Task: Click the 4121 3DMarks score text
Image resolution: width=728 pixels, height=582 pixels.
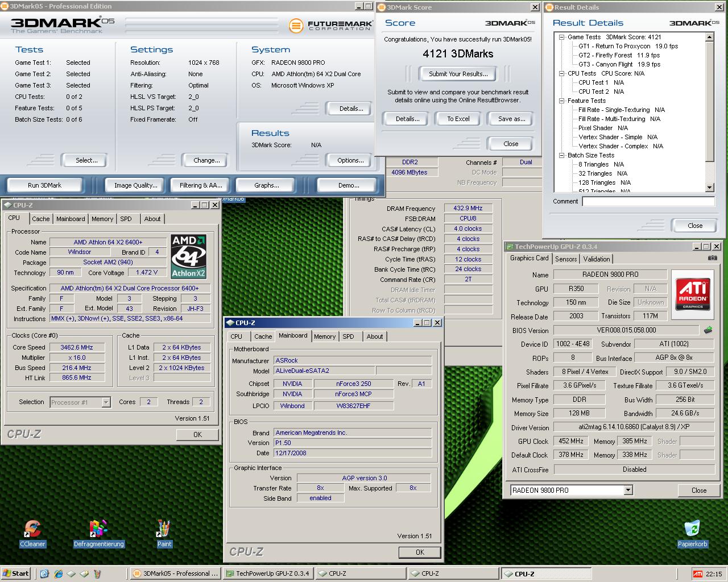Action: (458, 54)
